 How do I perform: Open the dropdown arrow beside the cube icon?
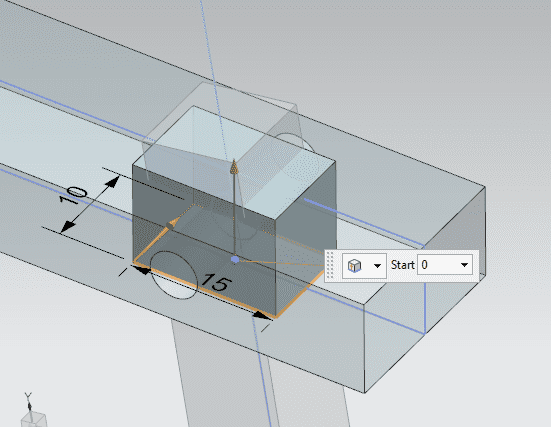pos(377,266)
